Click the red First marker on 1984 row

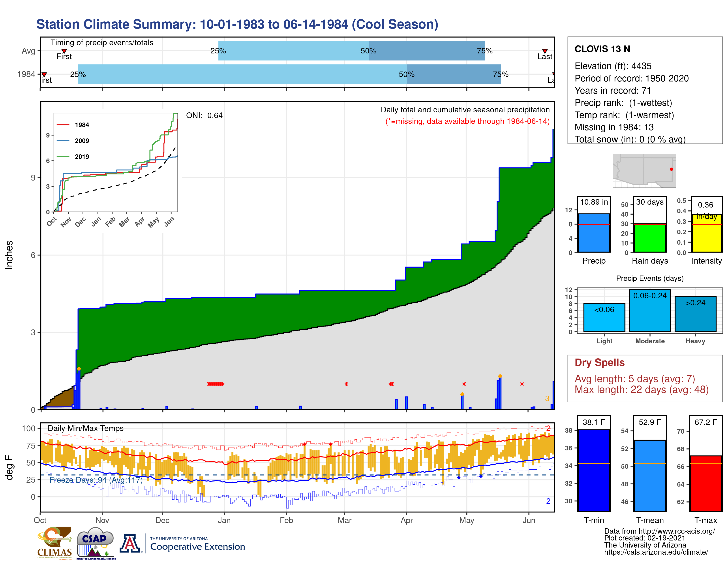point(44,74)
